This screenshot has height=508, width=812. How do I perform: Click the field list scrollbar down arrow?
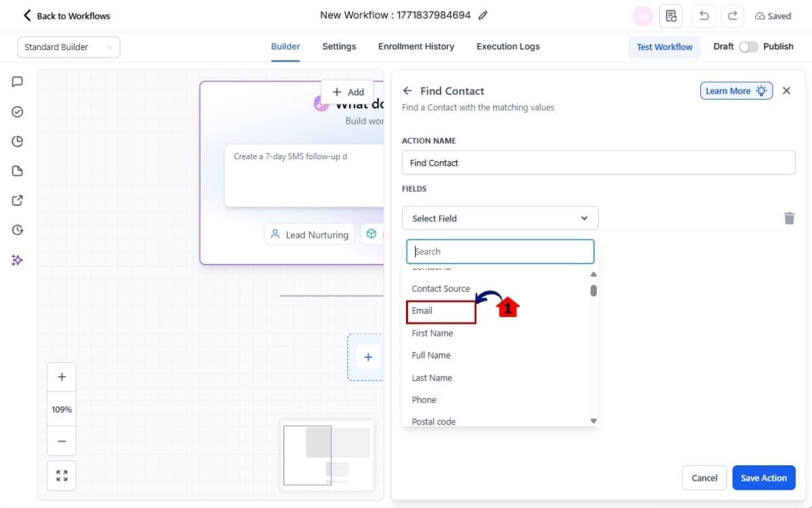pos(593,421)
